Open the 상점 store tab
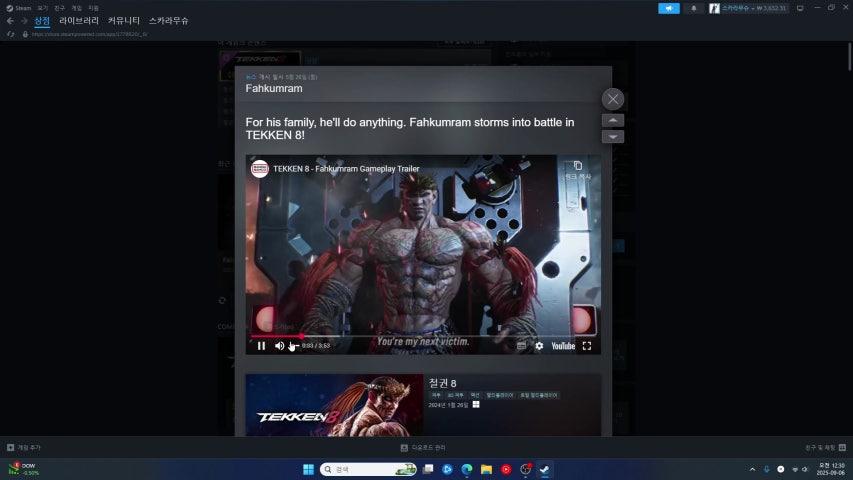The image size is (853, 480). point(42,21)
